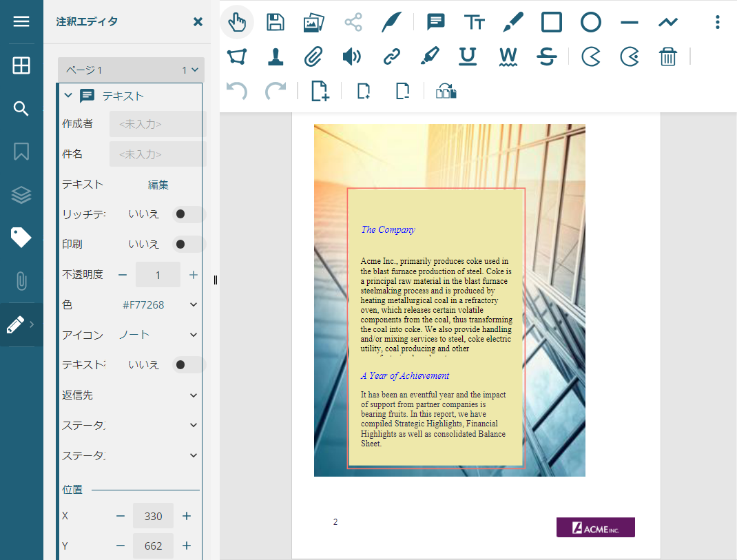The image size is (737, 560).
Task: Click the 件名 input field
Action: point(158,154)
